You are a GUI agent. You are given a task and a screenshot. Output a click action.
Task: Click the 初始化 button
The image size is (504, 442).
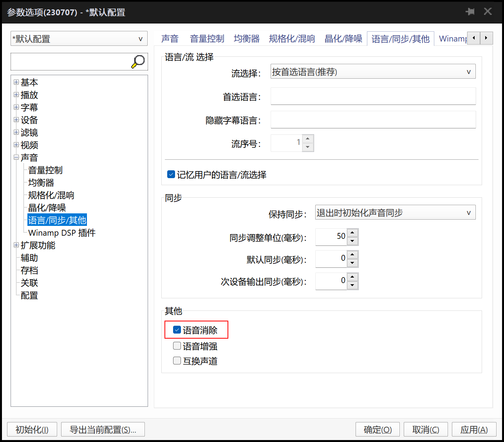point(32,429)
